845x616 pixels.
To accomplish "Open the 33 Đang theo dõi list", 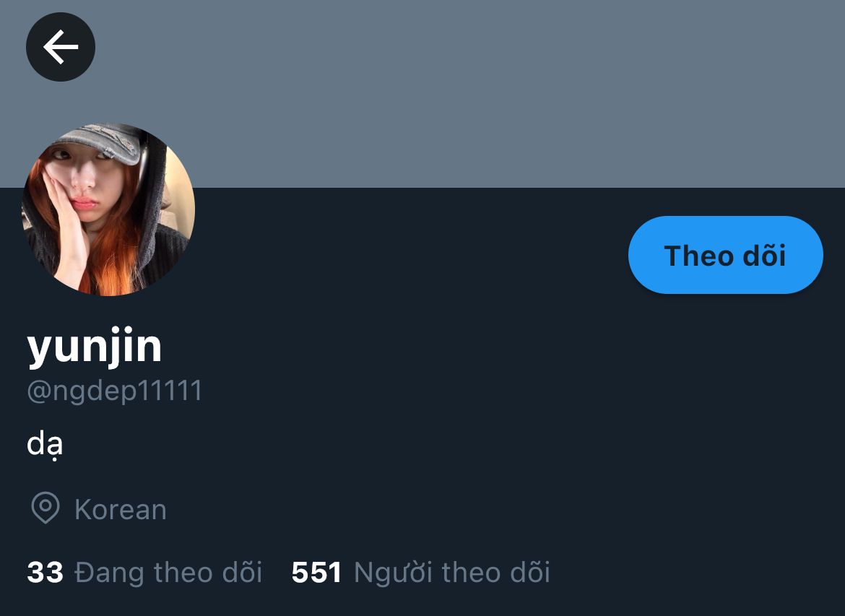I will tap(144, 573).
